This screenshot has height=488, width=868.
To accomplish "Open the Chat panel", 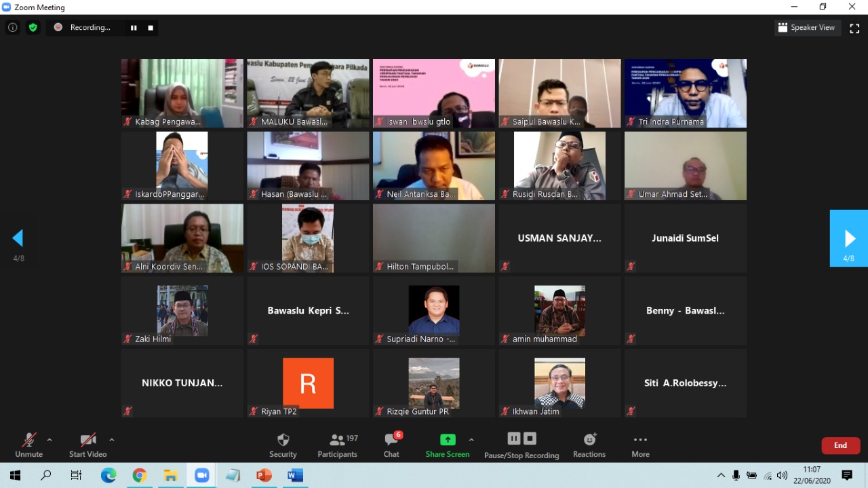I will pyautogui.click(x=391, y=445).
